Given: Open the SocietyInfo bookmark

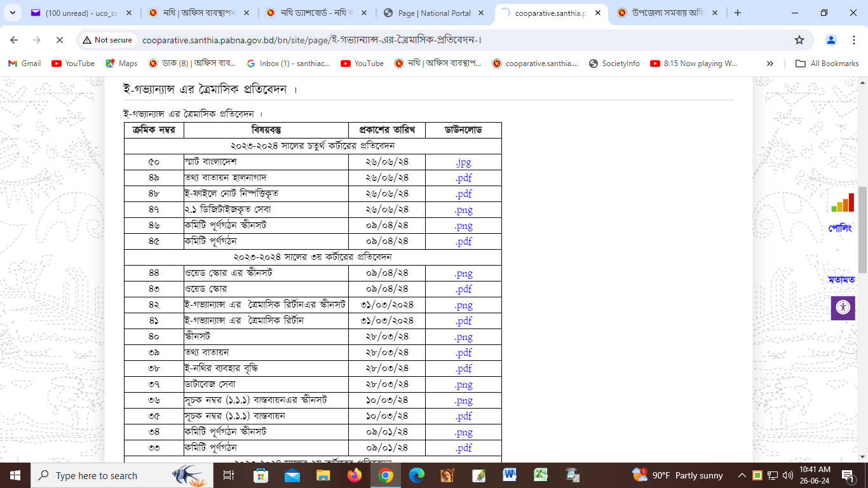Looking at the screenshot, I should pyautogui.click(x=614, y=64).
